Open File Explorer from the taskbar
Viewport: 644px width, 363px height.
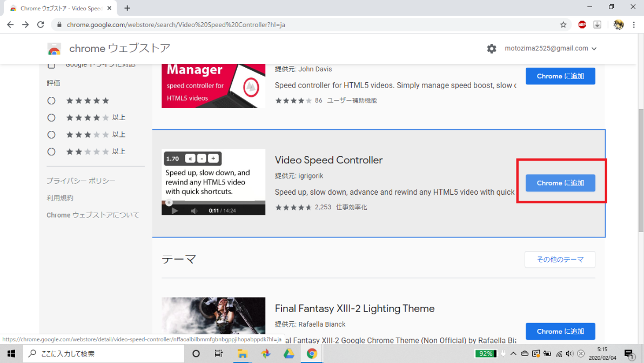(243, 354)
